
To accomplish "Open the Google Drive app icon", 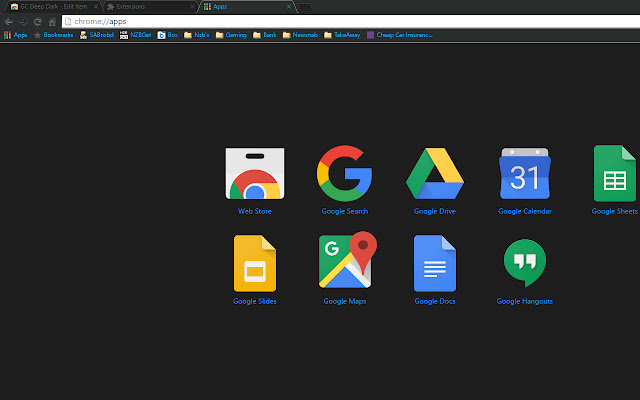I will pos(435,173).
